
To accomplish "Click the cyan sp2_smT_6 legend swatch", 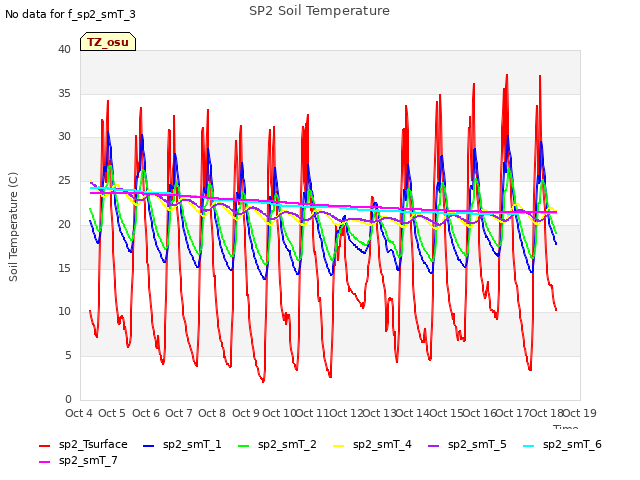I will tap(529, 446).
